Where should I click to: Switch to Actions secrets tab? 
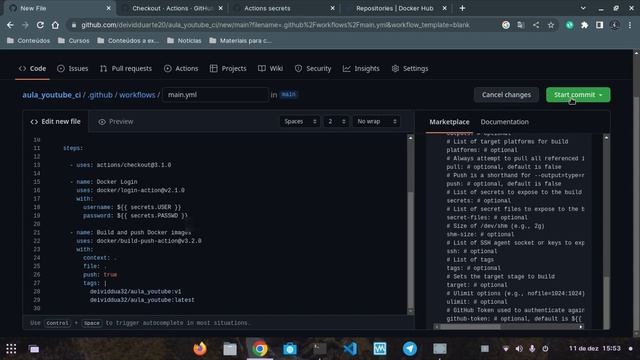coord(267,8)
